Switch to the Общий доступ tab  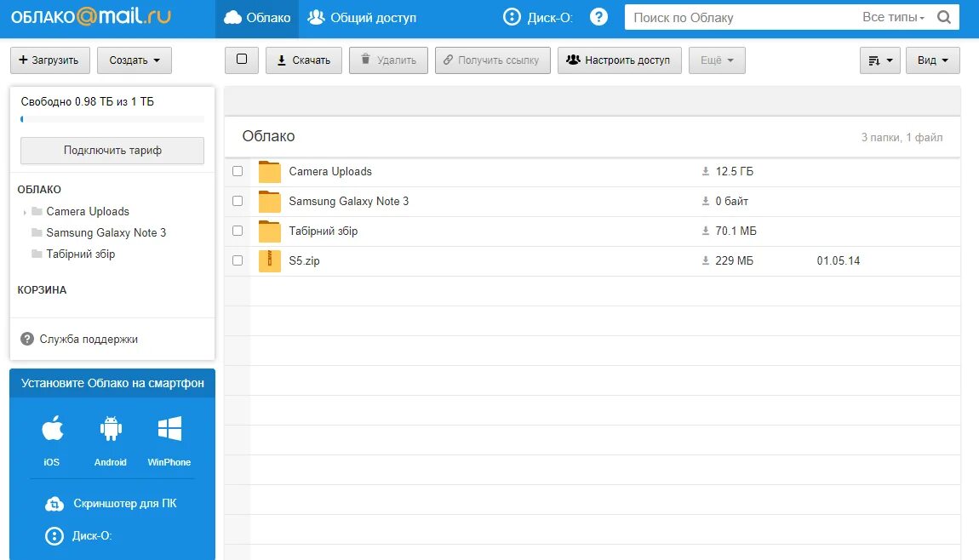pyautogui.click(x=362, y=18)
